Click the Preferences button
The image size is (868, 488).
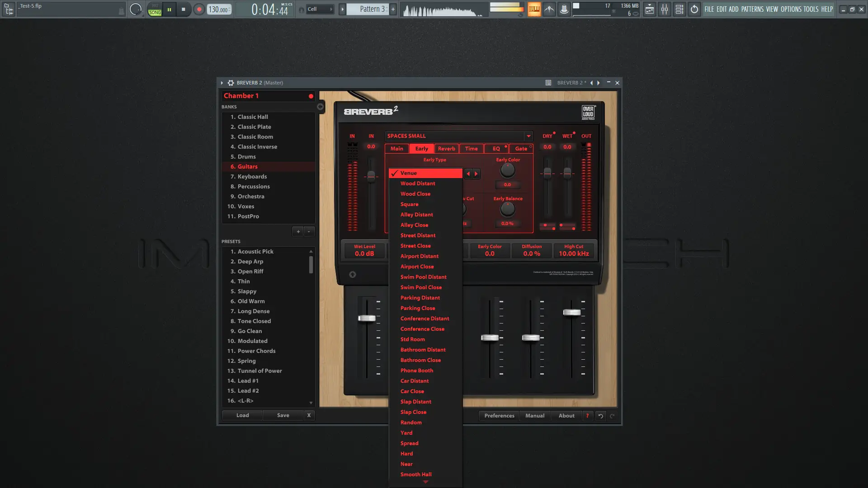point(499,416)
